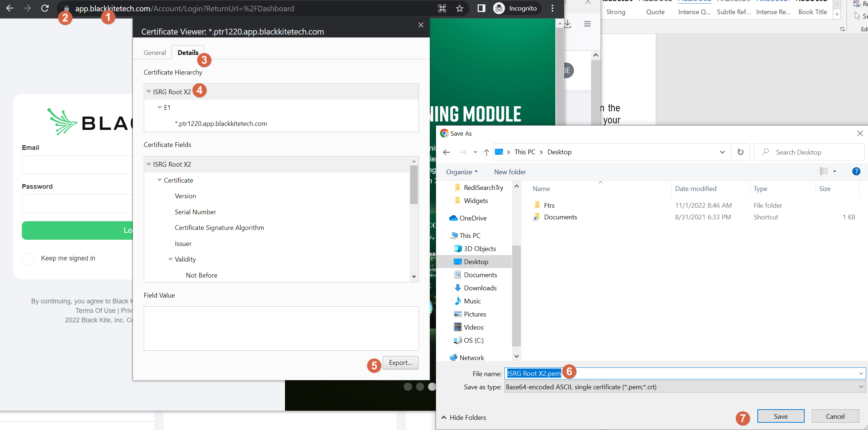This screenshot has width=868, height=430.
Task: Click the browser back arrow
Action: click(x=10, y=8)
